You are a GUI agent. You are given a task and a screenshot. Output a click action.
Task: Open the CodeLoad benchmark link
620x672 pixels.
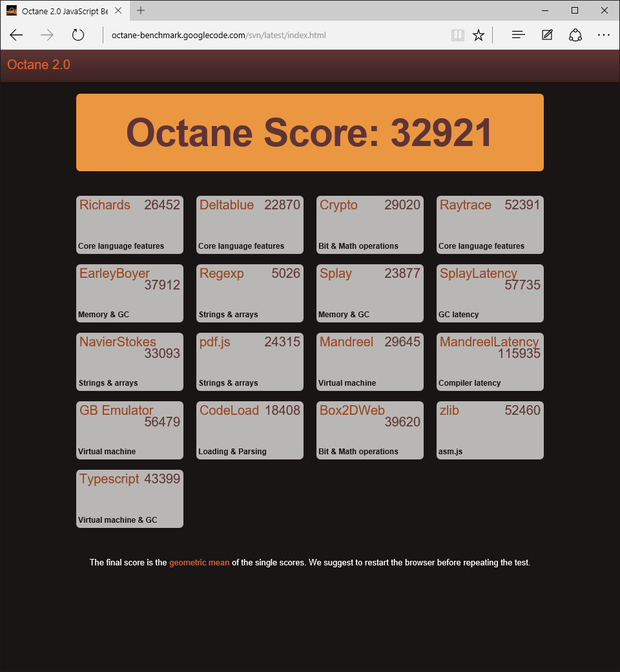click(229, 410)
